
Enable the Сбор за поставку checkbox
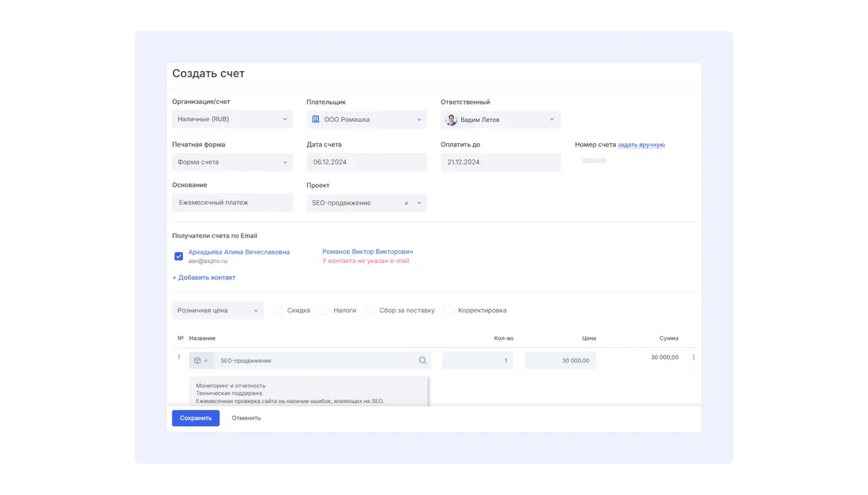(x=370, y=311)
